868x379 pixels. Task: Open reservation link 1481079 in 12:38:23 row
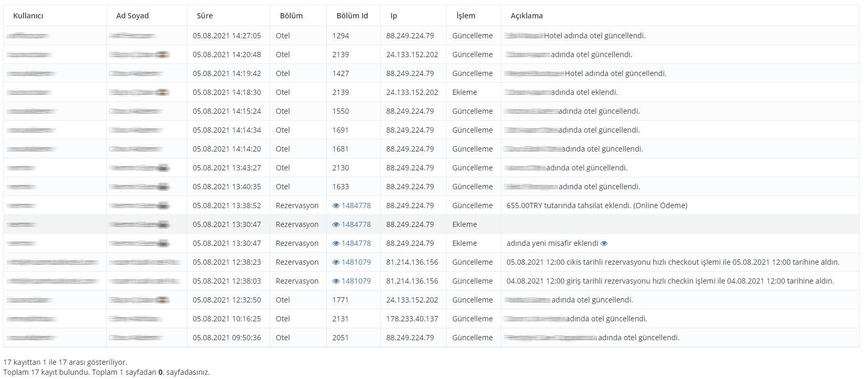point(356,262)
